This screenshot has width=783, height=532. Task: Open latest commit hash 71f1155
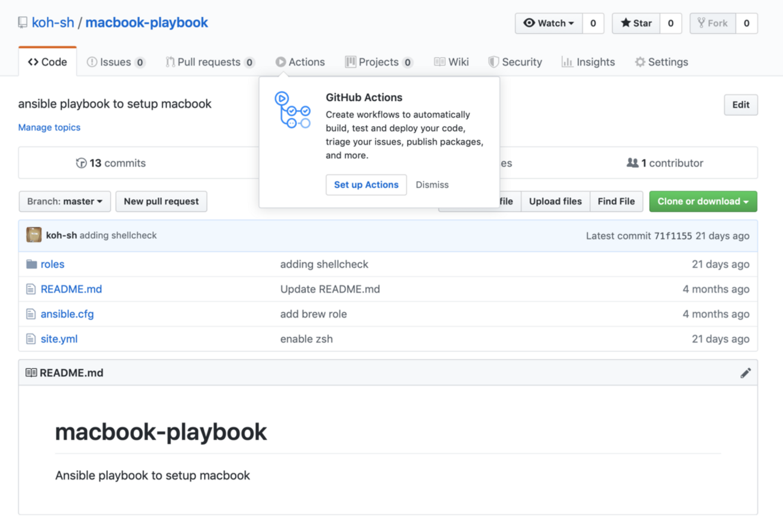tap(673, 236)
